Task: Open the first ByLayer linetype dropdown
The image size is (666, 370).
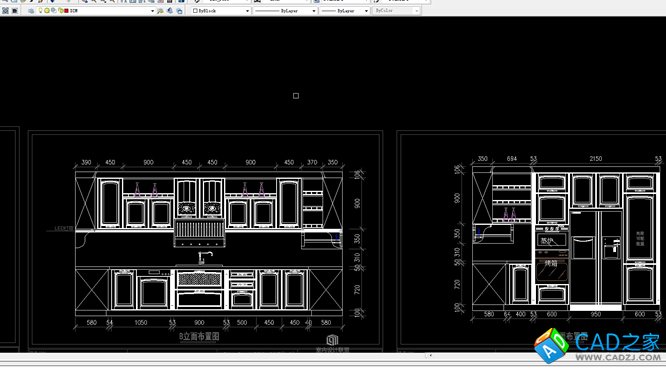Action: (x=285, y=11)
